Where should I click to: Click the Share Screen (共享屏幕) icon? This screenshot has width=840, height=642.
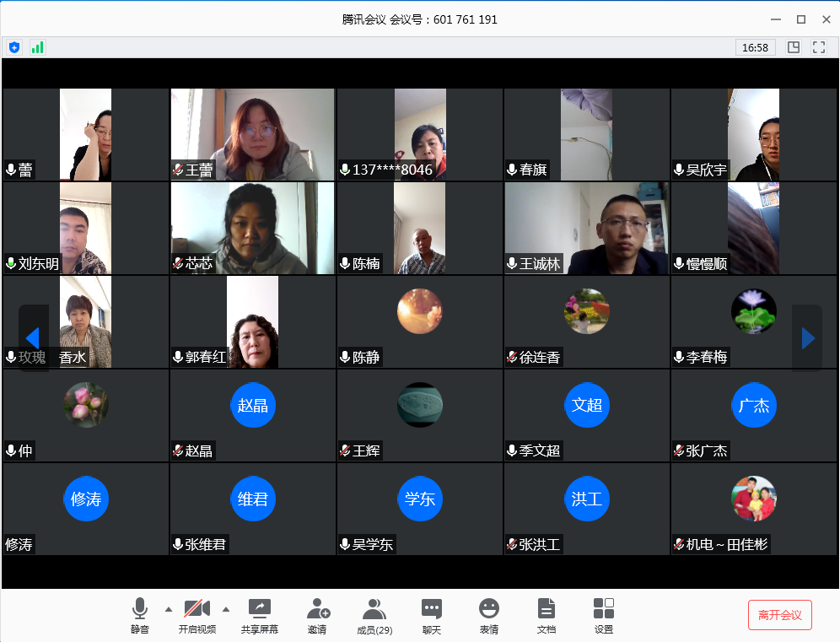[260, 615]
